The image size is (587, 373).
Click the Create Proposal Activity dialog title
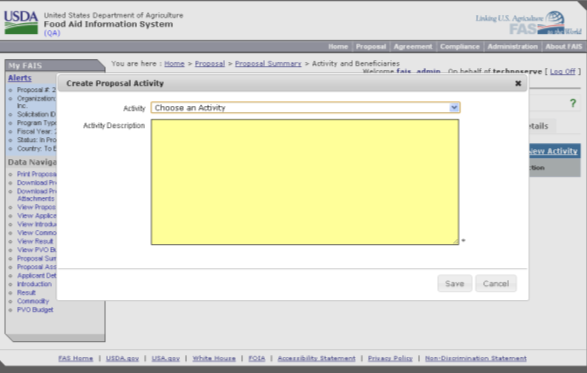(115, 83)
